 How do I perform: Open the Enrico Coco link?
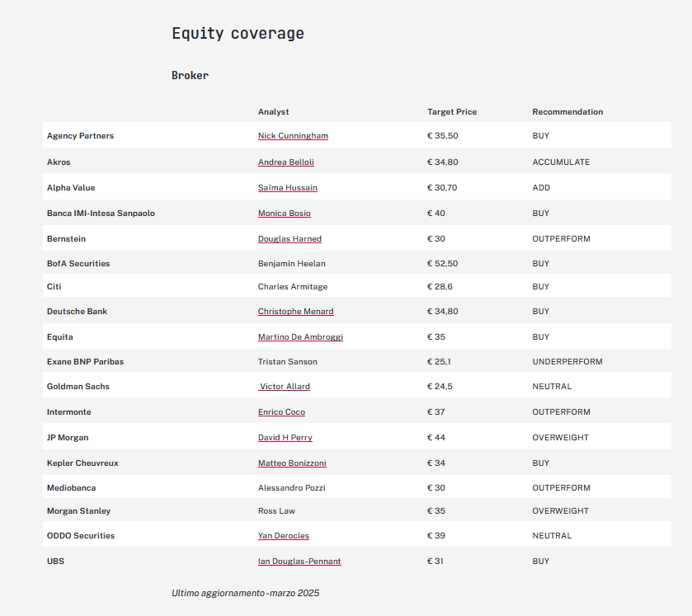pyautogui.click(x=281, y=411)
